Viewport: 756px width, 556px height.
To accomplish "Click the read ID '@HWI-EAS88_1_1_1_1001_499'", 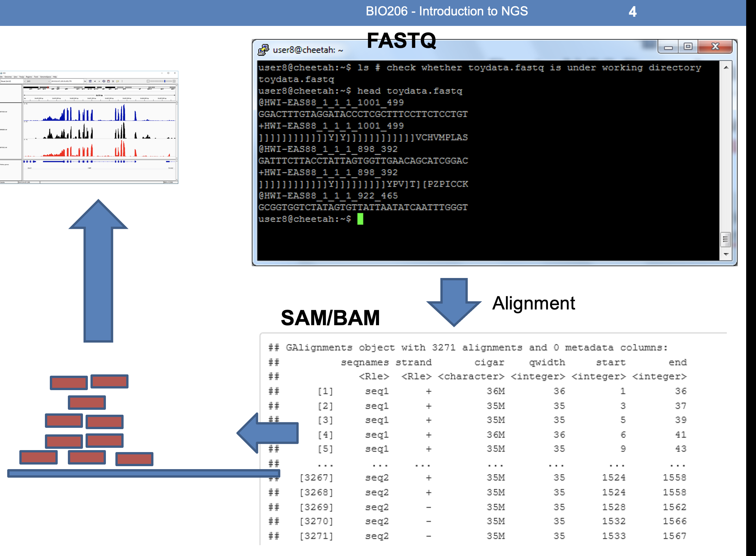I will click(x=331, y=102).
